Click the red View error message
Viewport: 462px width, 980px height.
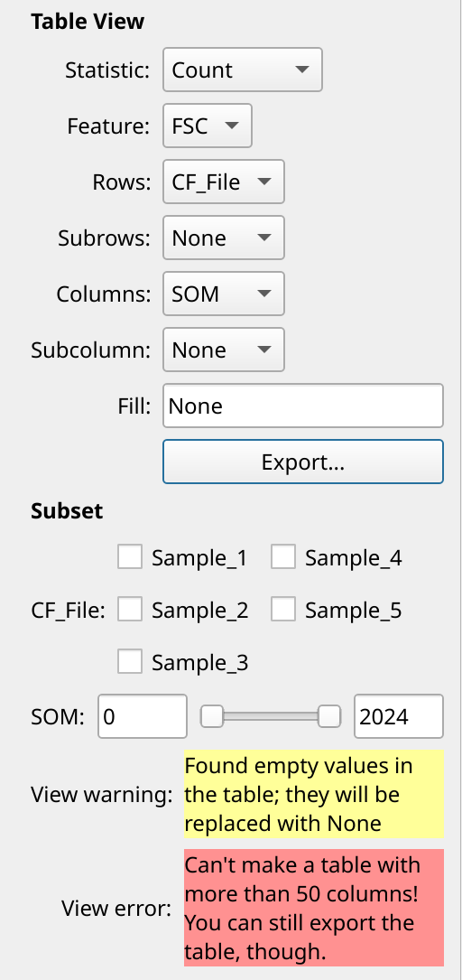point(314,908)
